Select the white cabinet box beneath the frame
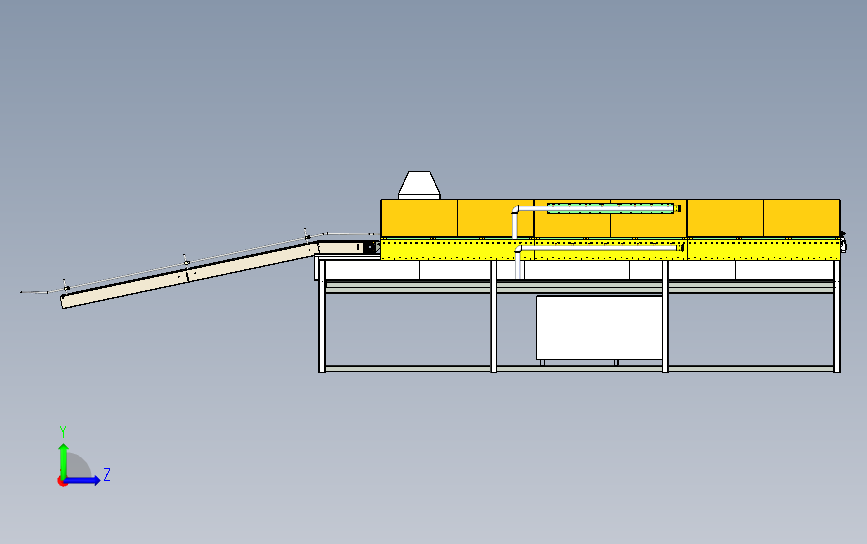 (x=599, y=328)
